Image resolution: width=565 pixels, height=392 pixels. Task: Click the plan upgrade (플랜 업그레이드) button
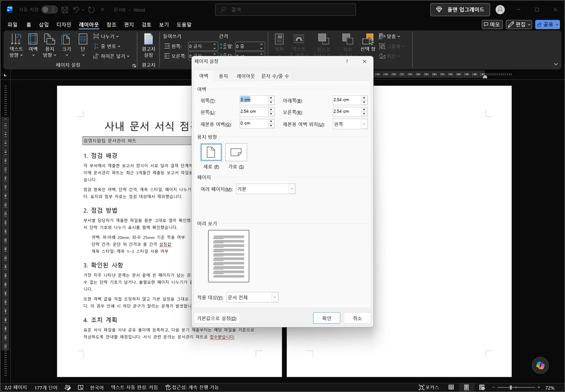tap(460, 10)
